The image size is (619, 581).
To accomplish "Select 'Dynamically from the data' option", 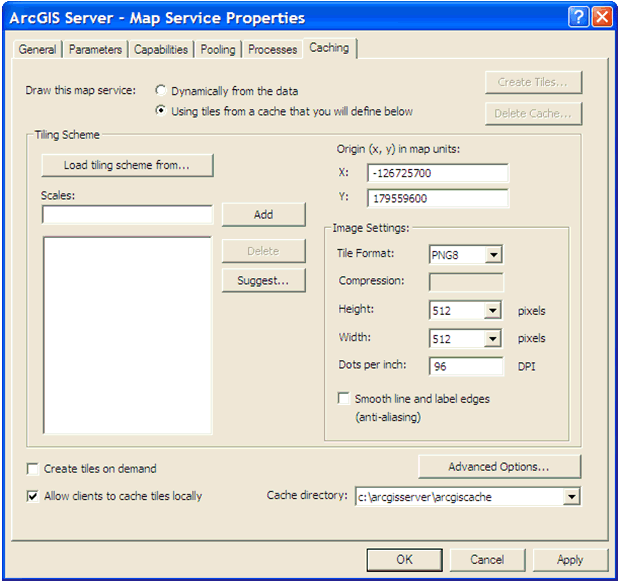I will tap(161, 91).
